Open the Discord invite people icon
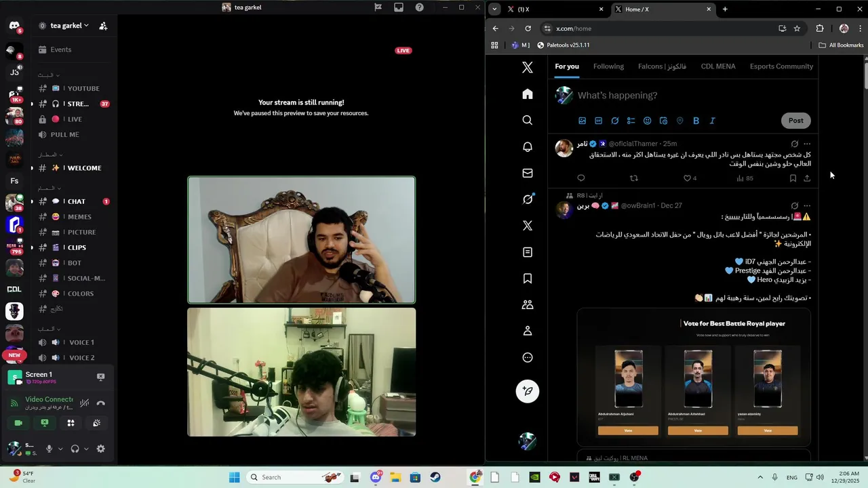The height and width of the screenshot is (488, 868). [x=103, y=26]
